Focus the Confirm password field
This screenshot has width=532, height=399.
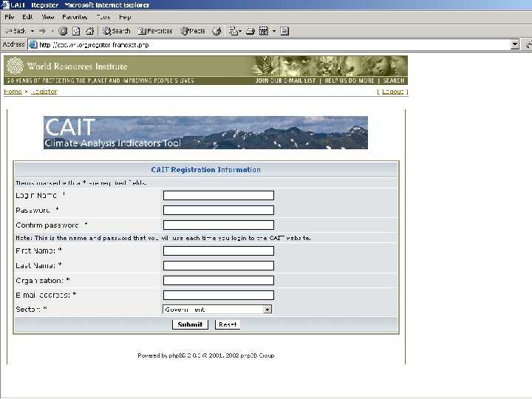point(219,225)
